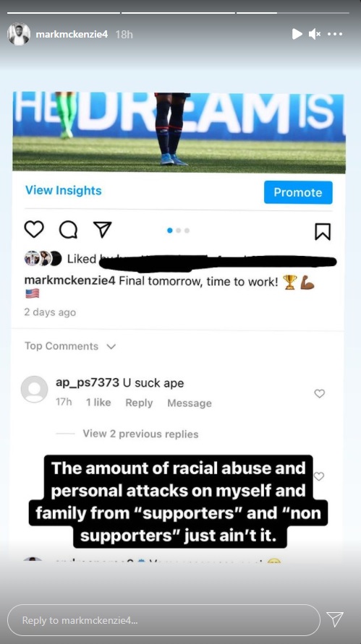The width and height of the screenshot is (361, 644).
Task: Play the story with the play icon
Action: (x=297, y=34)
